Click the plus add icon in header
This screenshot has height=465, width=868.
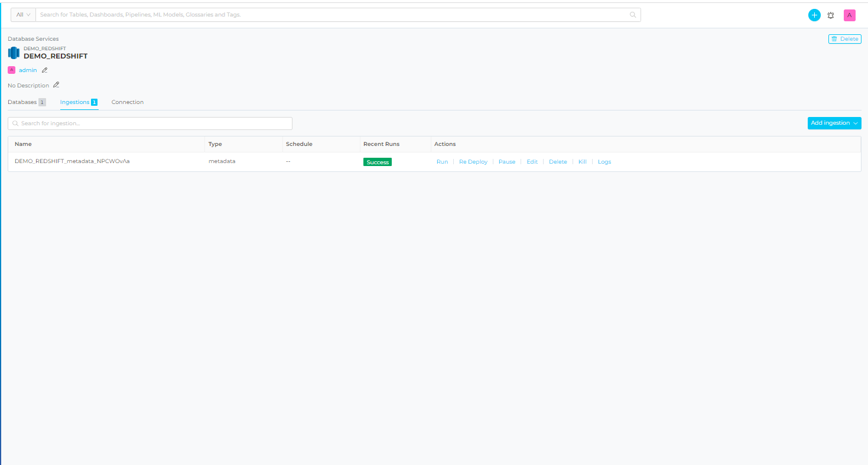(814, 15)
